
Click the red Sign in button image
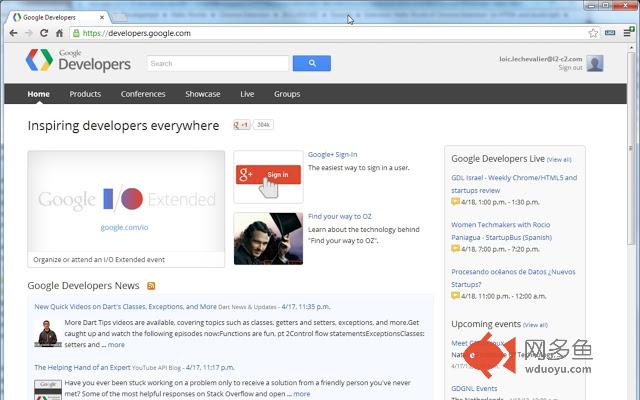click(x=268, y=175)
